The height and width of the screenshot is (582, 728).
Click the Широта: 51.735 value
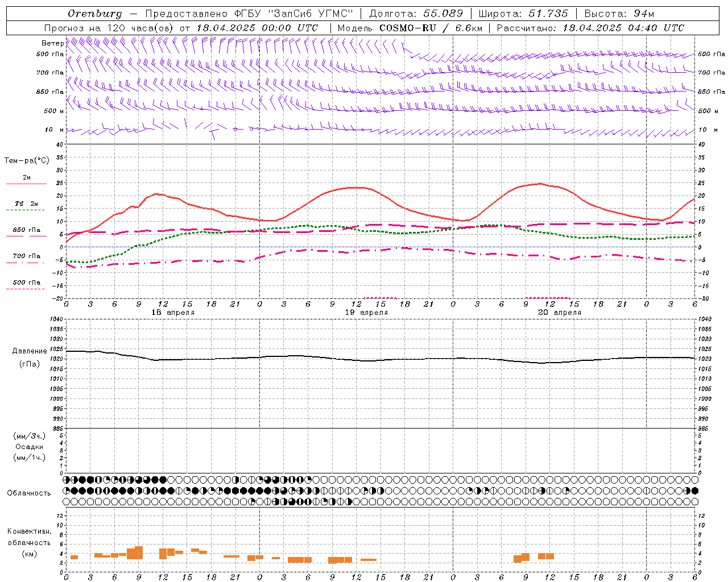[x=523, y=14]
